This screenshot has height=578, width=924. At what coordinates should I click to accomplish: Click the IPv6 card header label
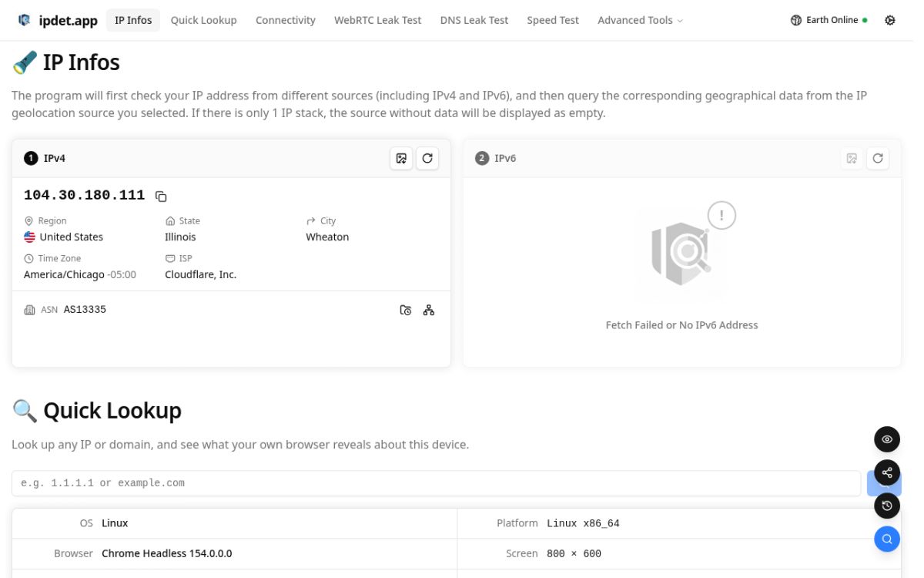(x=505, y=158)
